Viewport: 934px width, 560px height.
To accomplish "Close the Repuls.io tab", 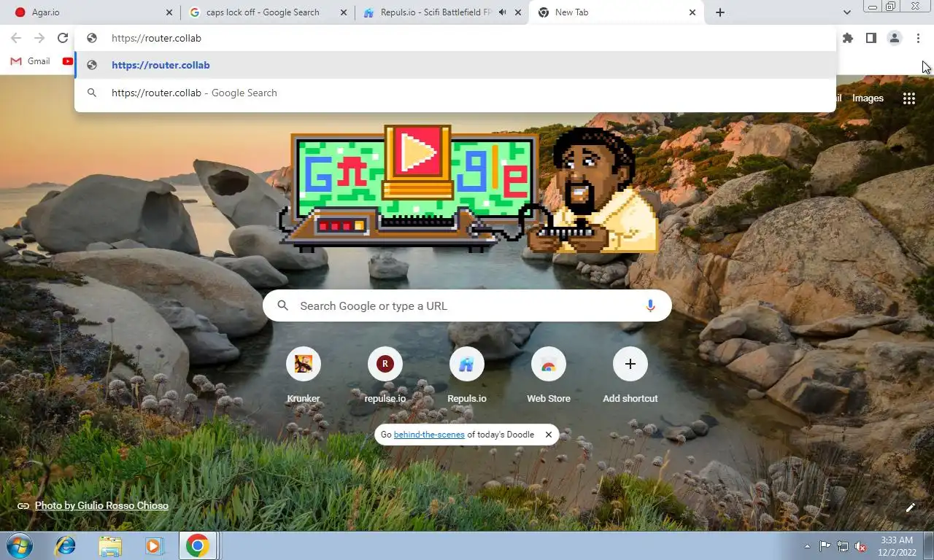I will pos(518,12).
